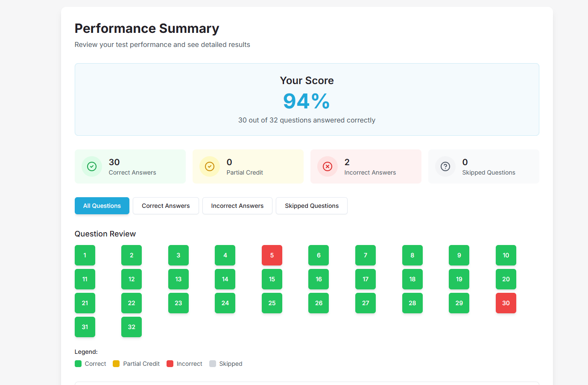The width and height of the screenshot is (588, 385).
Task: Click the gray Skipped legend swatch
Action: pos(213,364)
